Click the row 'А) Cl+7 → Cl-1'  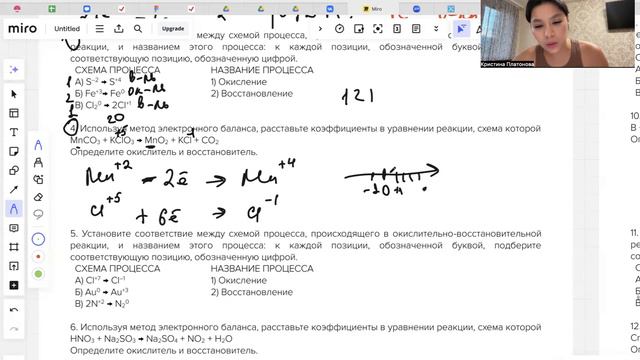click(x=100, y=280)
